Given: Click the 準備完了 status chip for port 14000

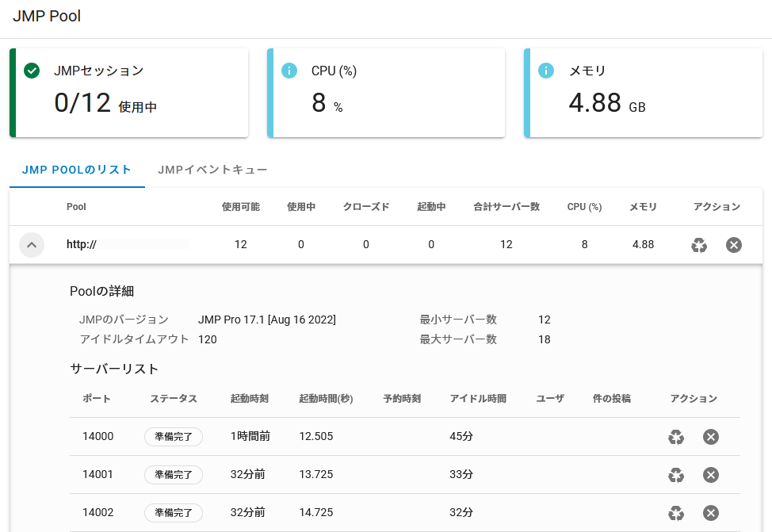Looking at the screenshot, I should 174,437.
